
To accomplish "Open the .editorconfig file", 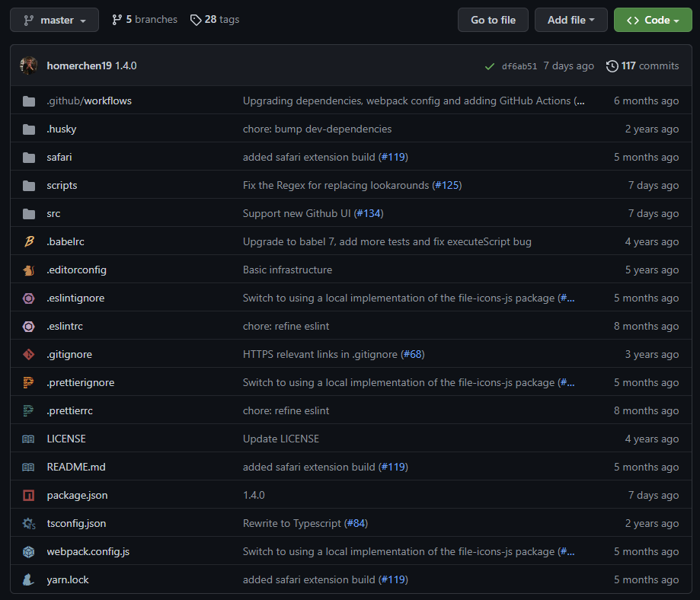I will click(x=77, y=270).
